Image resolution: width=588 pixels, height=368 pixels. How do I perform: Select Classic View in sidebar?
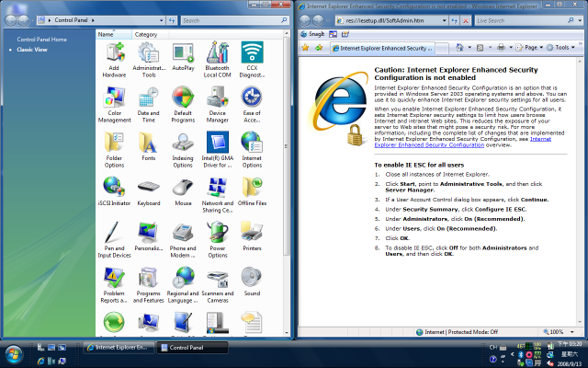tap(32, 49)
